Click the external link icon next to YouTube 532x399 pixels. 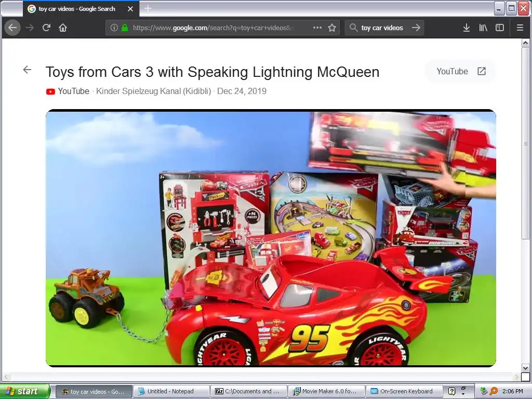coord(482,71)
